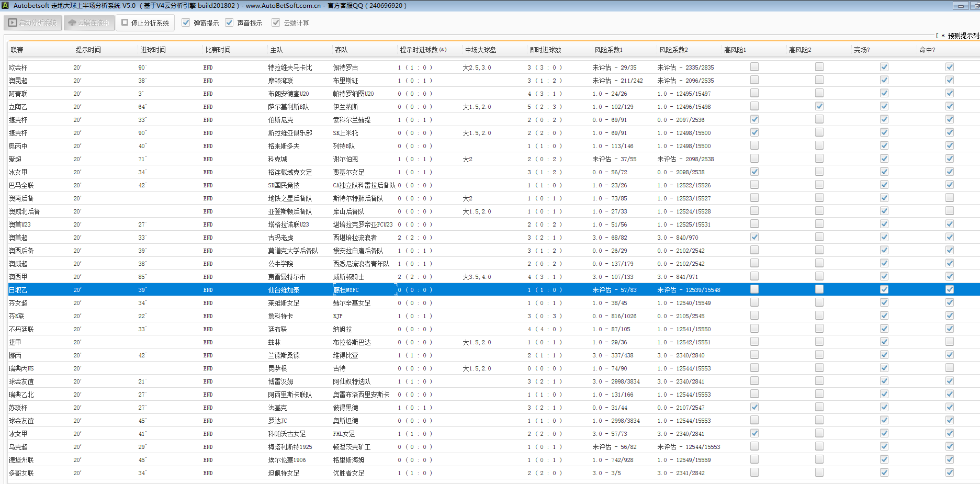Click the Autobetsoft app icon in title bar

pos(5,5)
